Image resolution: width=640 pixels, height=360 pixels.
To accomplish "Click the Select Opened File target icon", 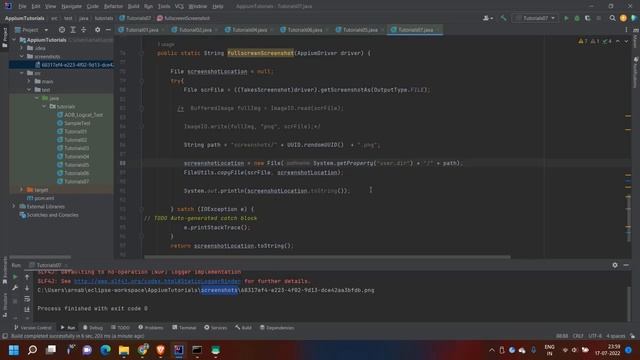I will pos(62,30).
